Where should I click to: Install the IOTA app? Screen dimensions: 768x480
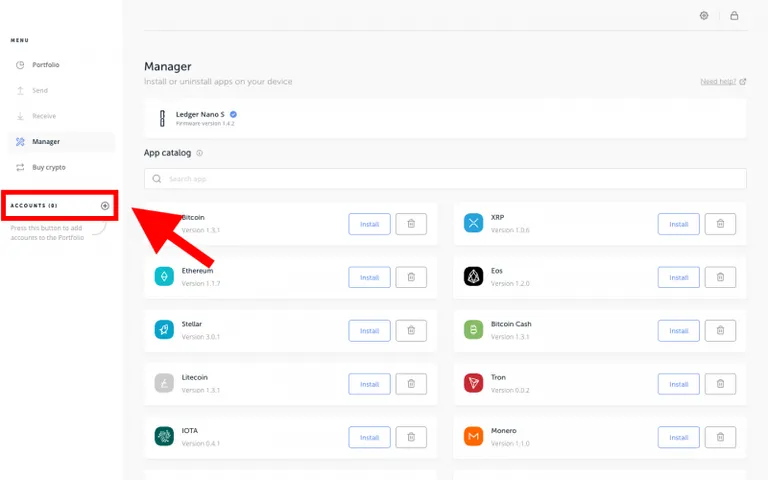(x=369, y=437)
